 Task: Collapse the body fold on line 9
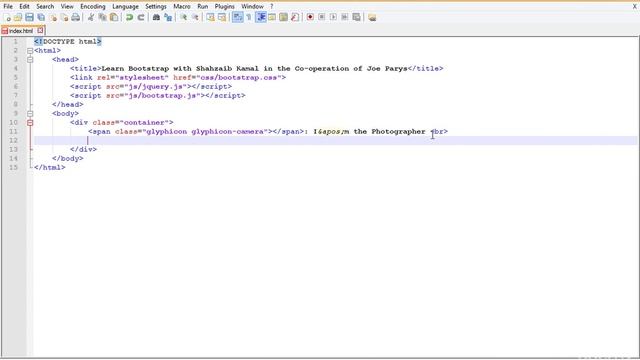pos(30,113)
